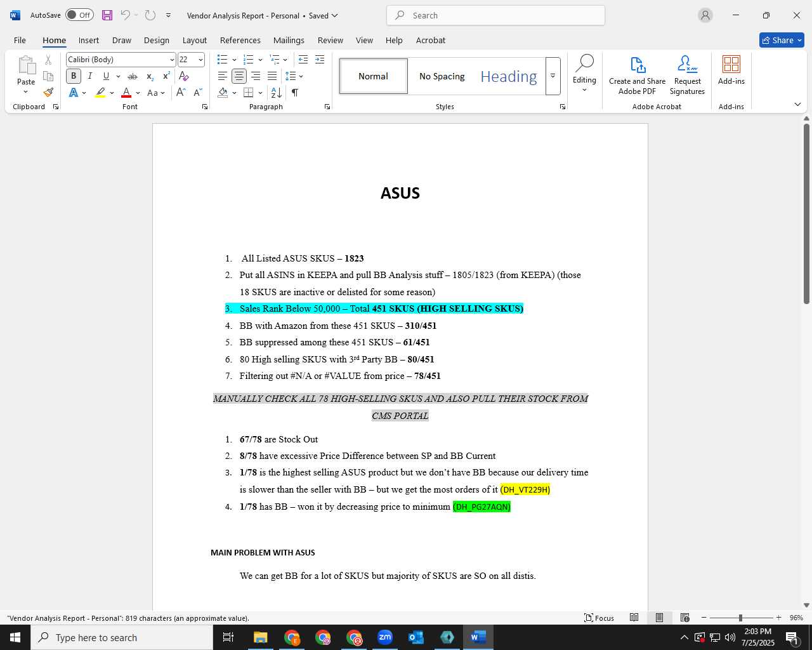The width and height of the screenshot is (812, 650).
Task: Apply subscript formatting
Action: (x=150, y=76)
